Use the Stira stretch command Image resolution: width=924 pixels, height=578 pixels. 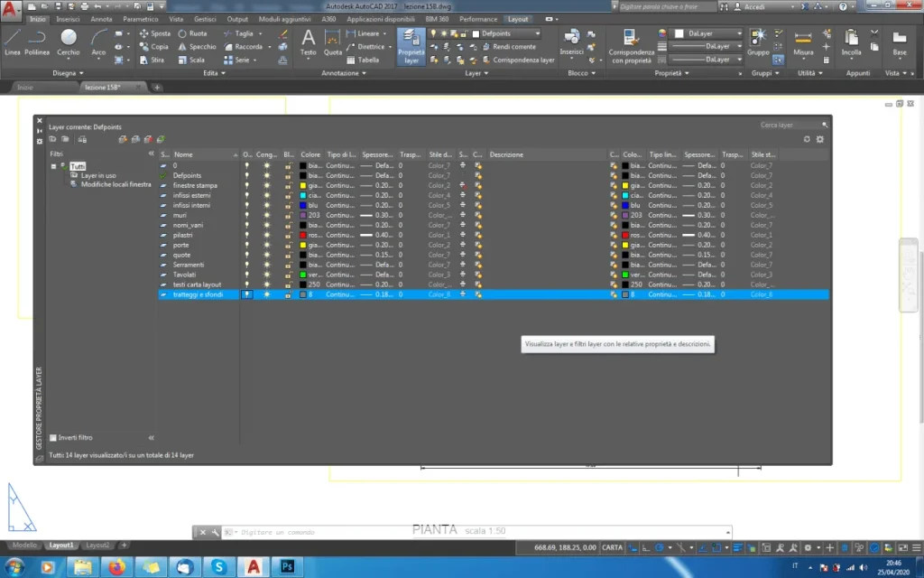click(x=152, y=60)
